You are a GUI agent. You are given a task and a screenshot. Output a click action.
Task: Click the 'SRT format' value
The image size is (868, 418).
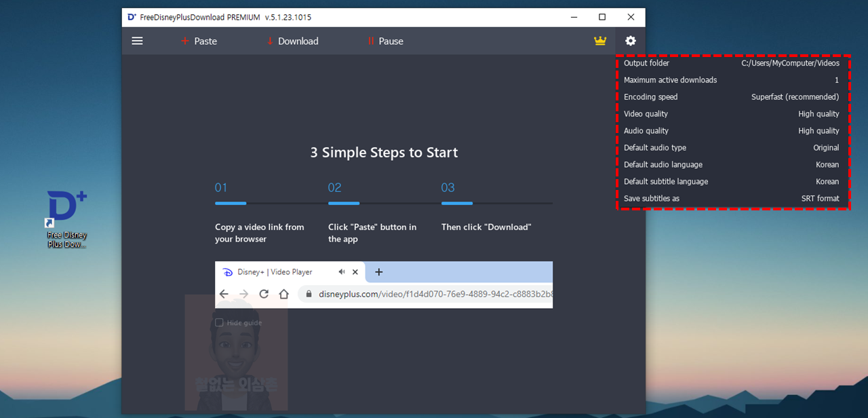point(820,199)
